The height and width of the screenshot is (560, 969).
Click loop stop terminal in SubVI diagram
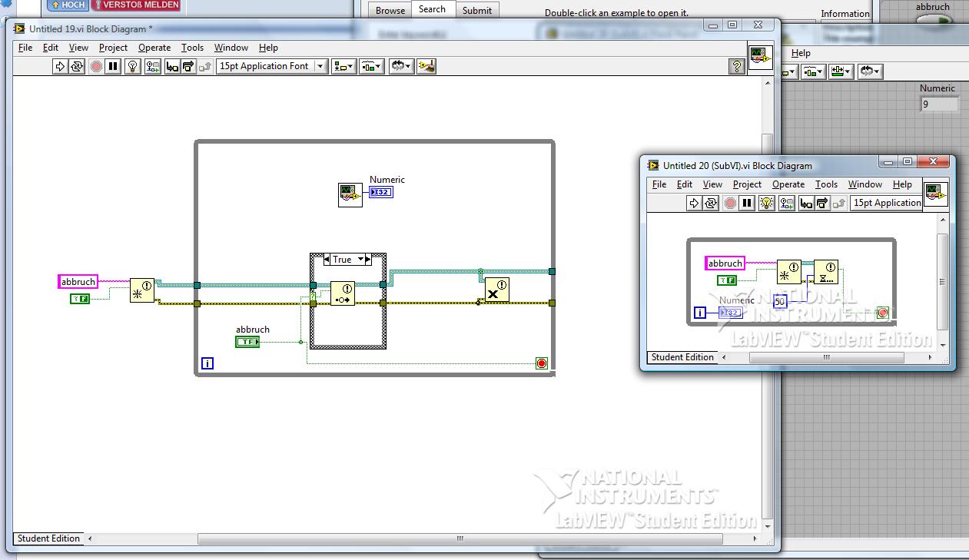click(882, 313)
